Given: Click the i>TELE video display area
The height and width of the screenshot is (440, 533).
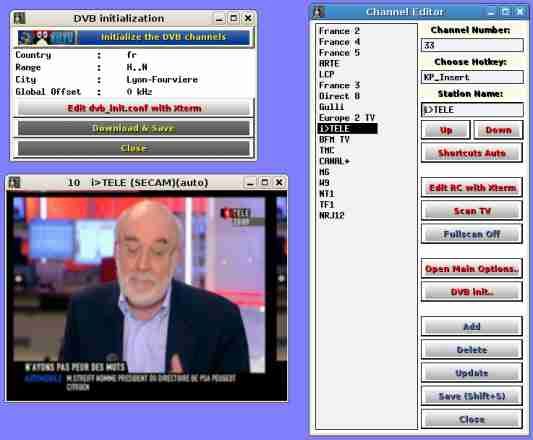Looking at the screenshot, I should click(147, 296).
